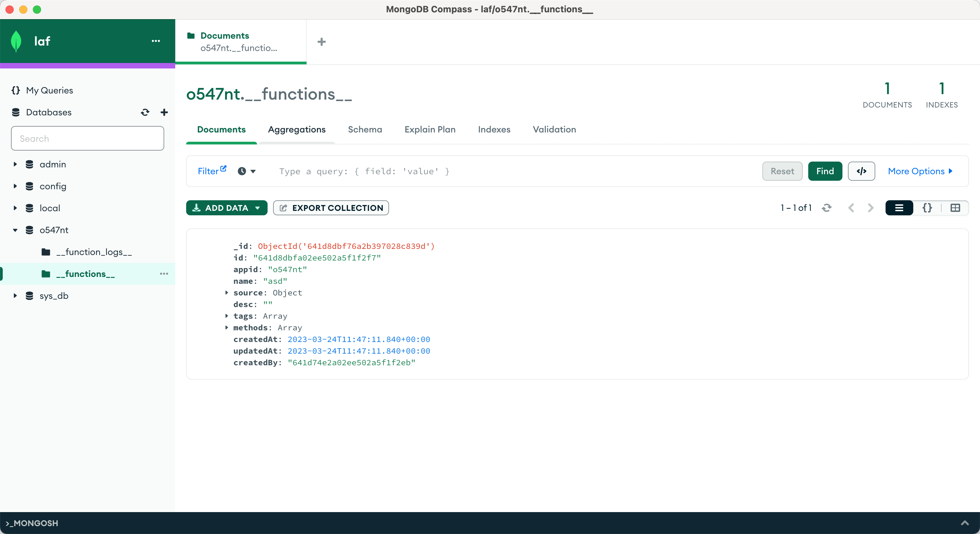980x534 pixels.
Task: Click the 1 INDEXES counter
Action: [x=942, y=95]
